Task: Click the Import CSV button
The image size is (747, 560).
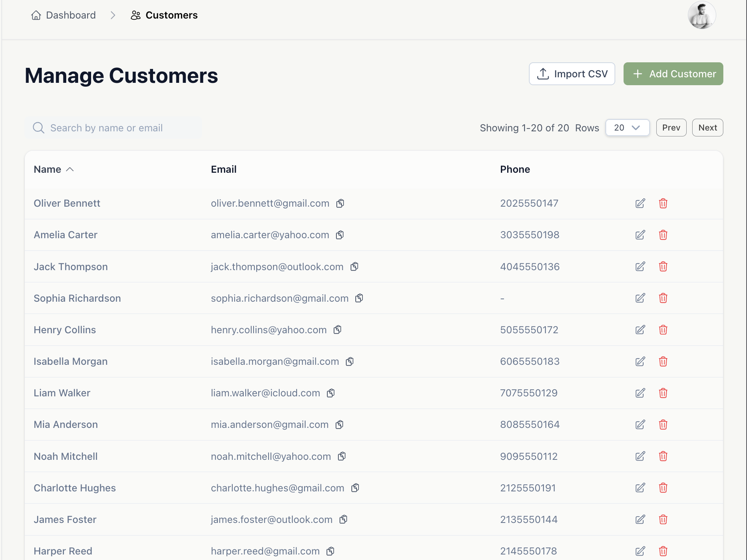Action: click(572, 74)
